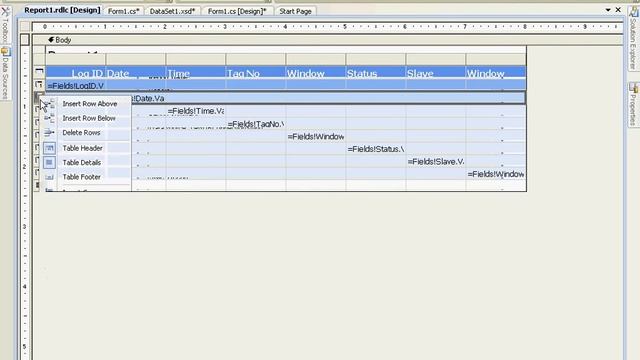640x360 pixels.
Task: Select the Tag No header cell
Action: tap(256, 73)
